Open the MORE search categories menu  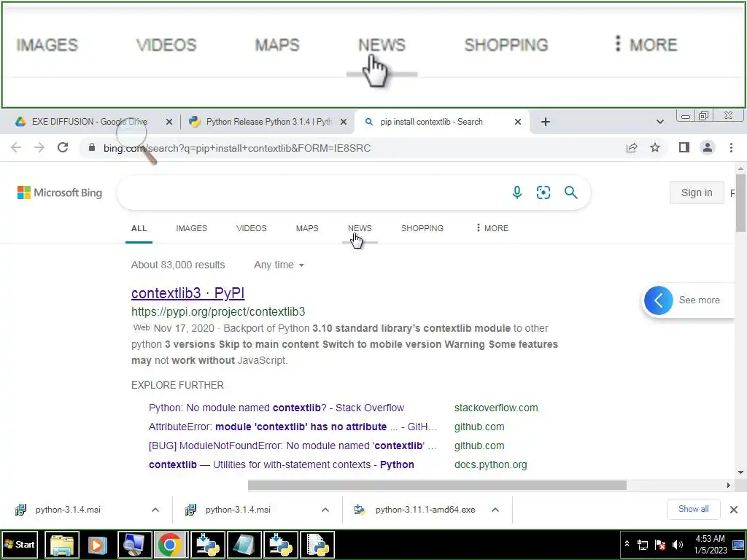[x=492, y=228]
